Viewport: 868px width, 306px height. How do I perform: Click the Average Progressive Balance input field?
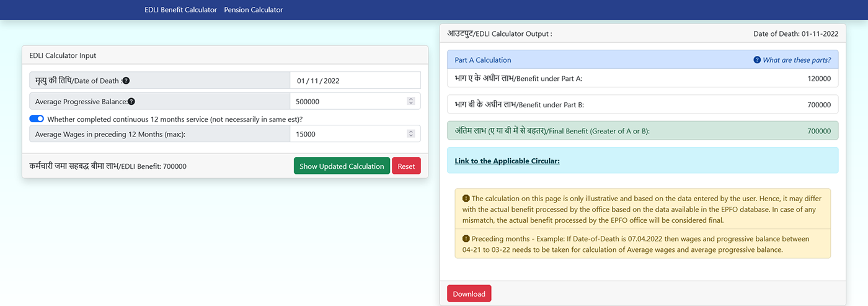click(x=355, y=101)
